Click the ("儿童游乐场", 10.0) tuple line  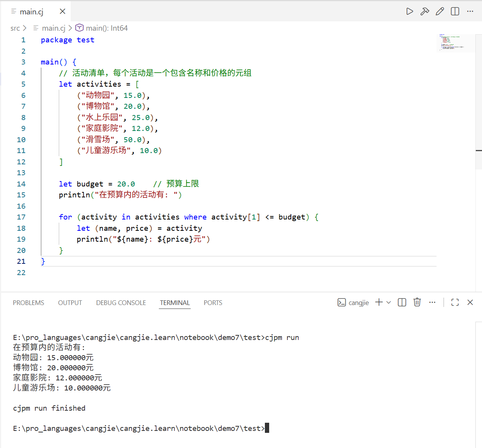[119, 151]
